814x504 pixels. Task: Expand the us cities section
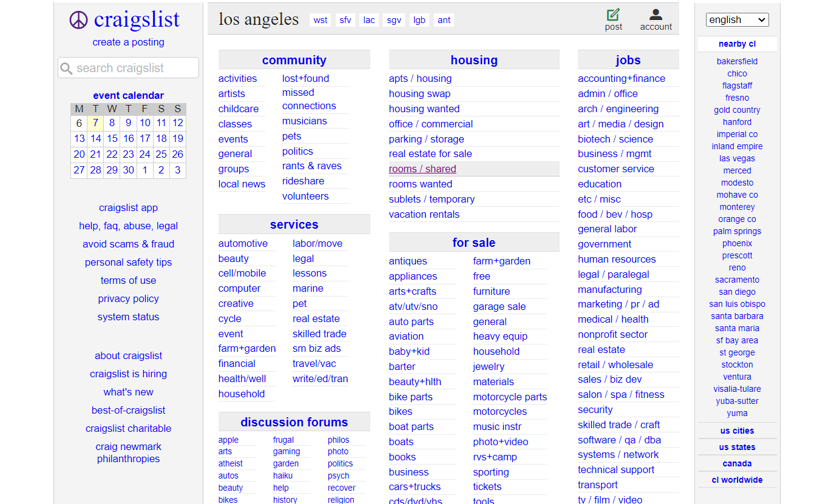click(737, 431)
